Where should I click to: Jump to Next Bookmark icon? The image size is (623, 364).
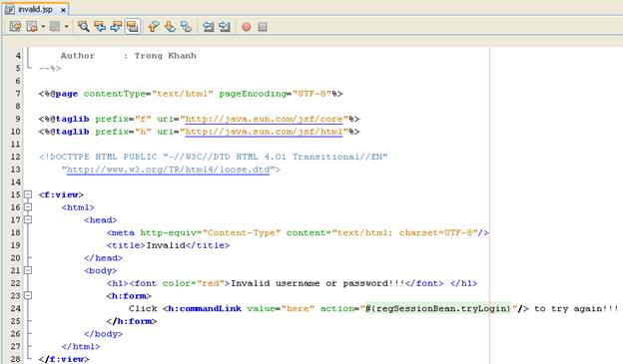(x=170, y=27)
